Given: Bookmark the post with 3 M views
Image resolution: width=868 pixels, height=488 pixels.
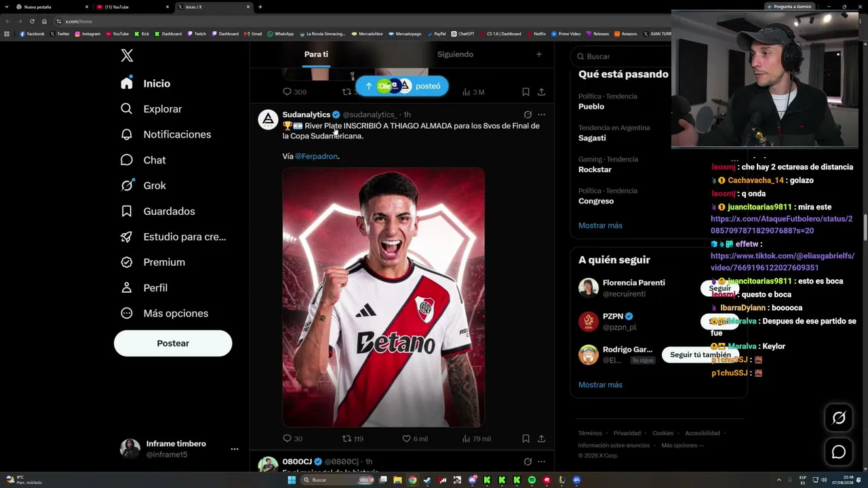Looking at the screenshot, I should [x=526, y=91].
